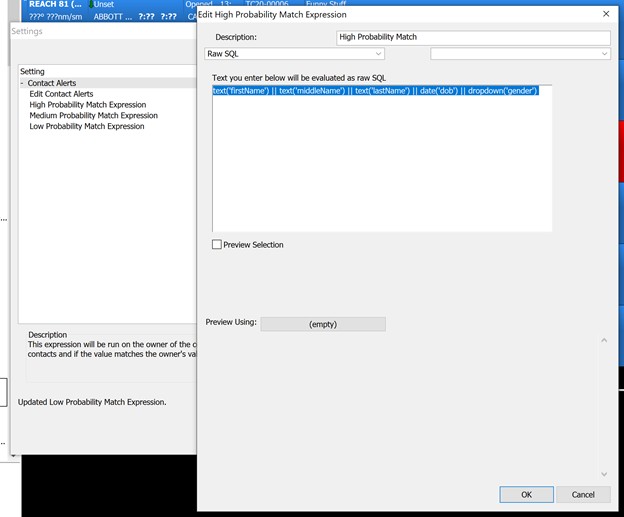Select Low Probability Match Expression setting

[x=87, y=126]
